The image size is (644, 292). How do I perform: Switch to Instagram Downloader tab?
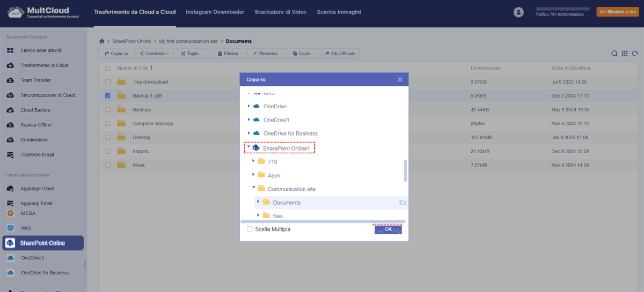215,12
